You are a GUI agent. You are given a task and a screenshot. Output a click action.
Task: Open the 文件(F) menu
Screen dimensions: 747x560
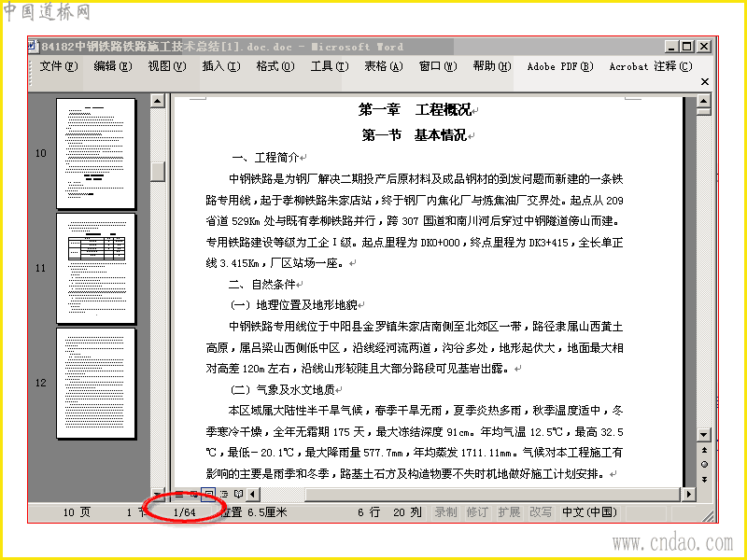(x=59, y=66)
